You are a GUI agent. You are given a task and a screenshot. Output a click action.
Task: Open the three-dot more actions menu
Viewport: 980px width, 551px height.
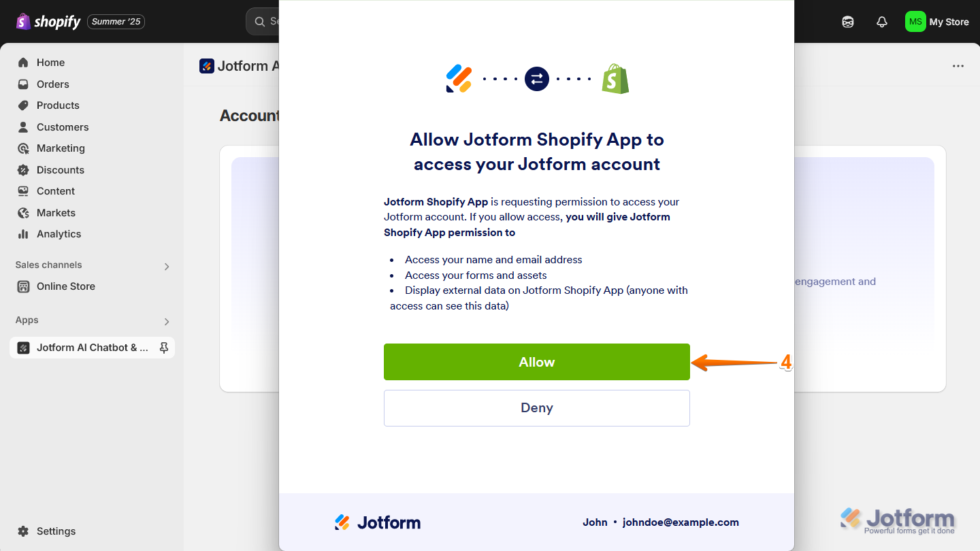coord(958,66)
